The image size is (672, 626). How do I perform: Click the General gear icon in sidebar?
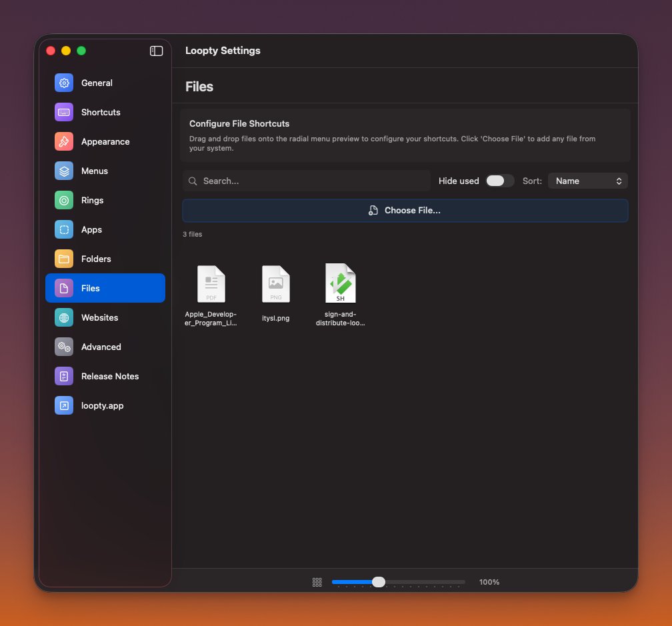(64, 83)
